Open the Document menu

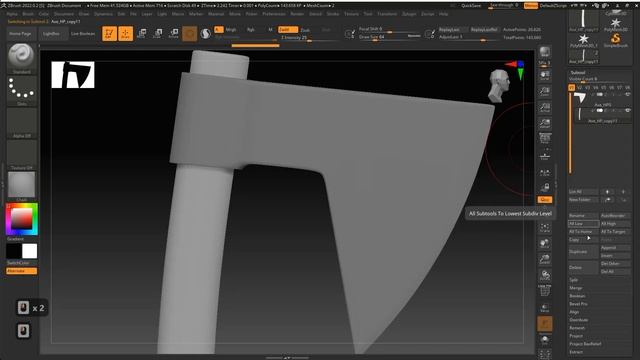[x=64, y=14]
